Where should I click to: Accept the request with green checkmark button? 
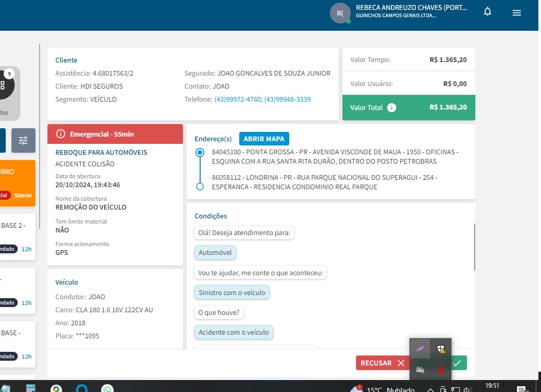pos(459,363)
